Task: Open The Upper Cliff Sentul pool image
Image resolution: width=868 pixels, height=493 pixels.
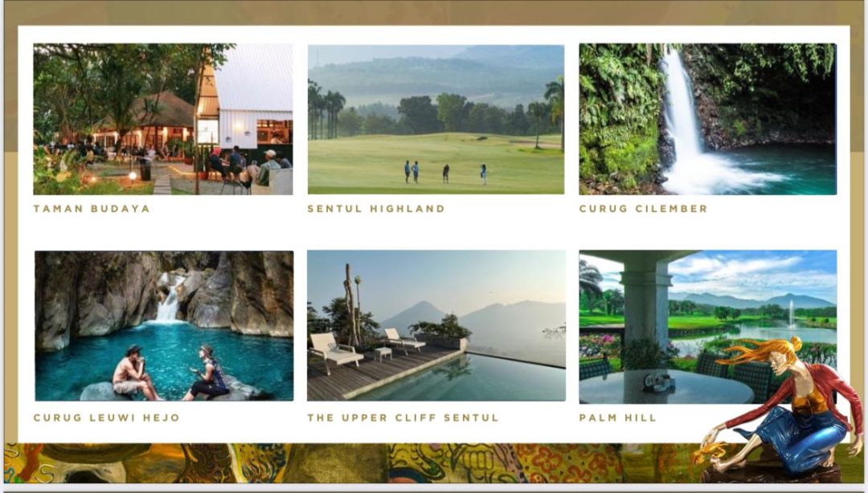Action: pos(436,325)
